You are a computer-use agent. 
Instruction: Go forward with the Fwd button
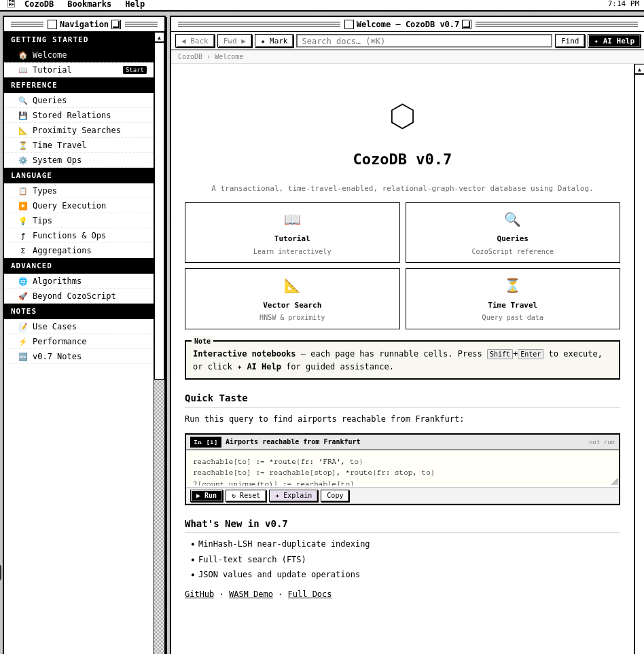[234, 41]
